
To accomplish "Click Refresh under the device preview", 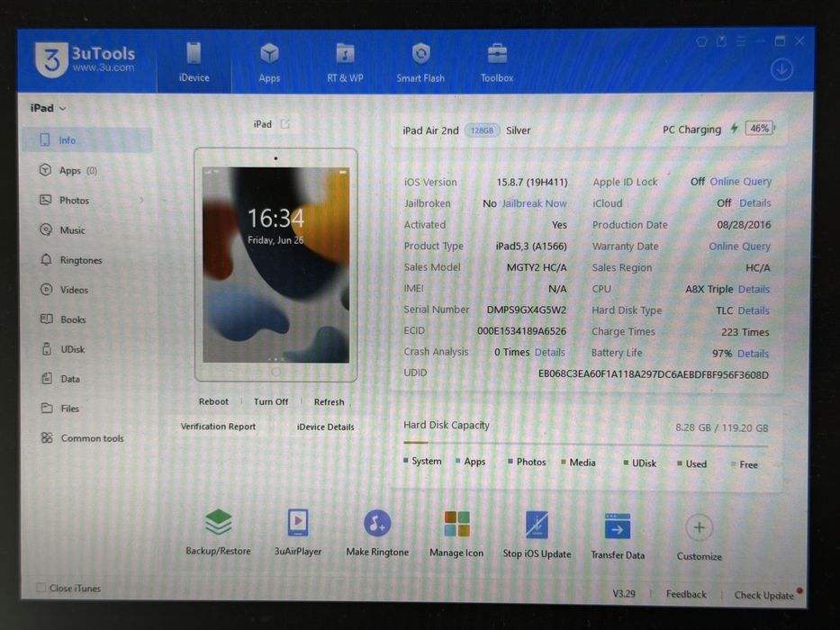I will click(x=329, y=401).
